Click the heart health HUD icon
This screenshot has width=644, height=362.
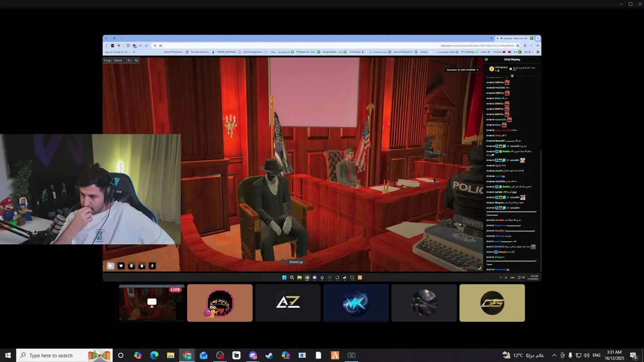pyautogui.click(x=121, y=266)
